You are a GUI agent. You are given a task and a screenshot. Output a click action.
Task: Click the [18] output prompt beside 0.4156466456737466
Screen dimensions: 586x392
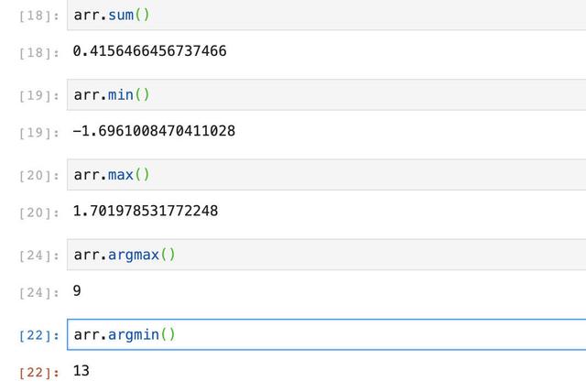point(38,53)
